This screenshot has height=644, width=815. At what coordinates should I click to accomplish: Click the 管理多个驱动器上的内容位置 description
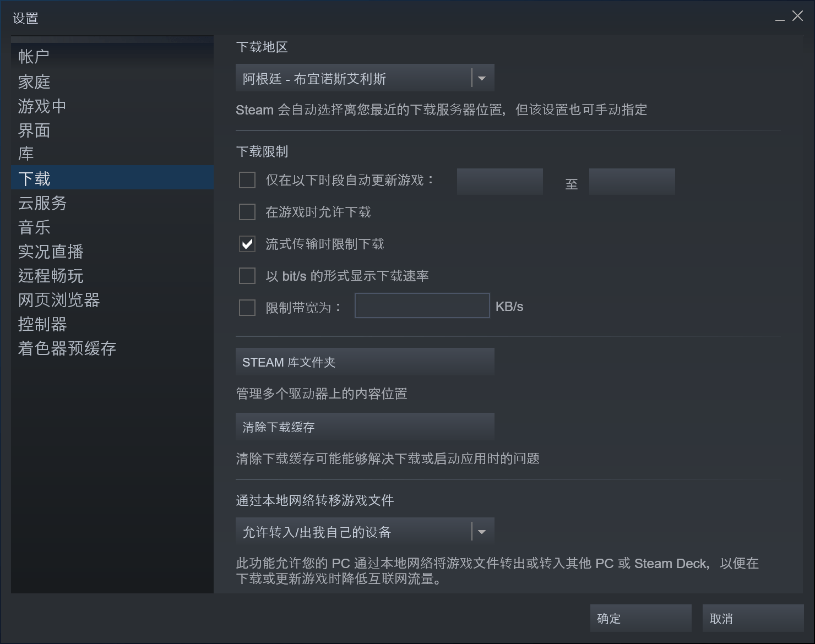click(322, 394)
